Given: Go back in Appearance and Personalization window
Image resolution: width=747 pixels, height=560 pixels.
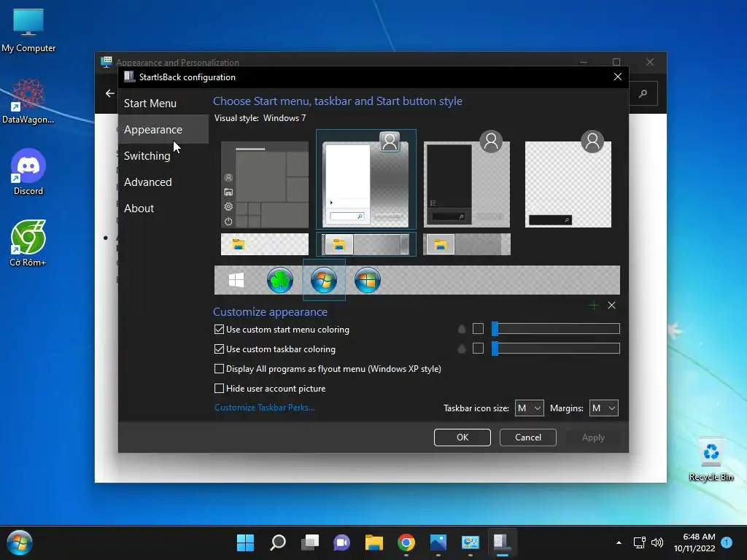Looking at the screenshot, I should point(110,93).
